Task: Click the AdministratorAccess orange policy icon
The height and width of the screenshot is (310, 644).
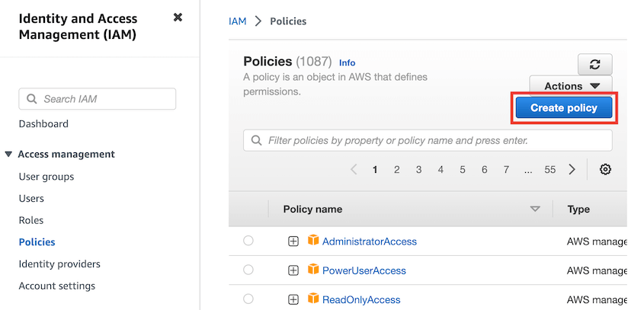Action: pyautogui.click(x=313, y=240)
